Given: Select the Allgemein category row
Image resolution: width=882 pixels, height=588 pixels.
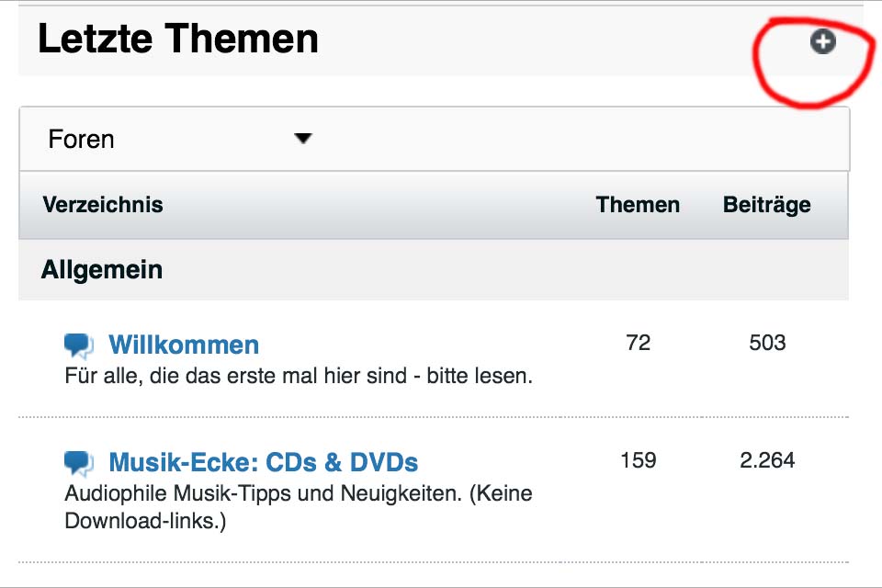Looking at the screenshot, I should (102, 270).
